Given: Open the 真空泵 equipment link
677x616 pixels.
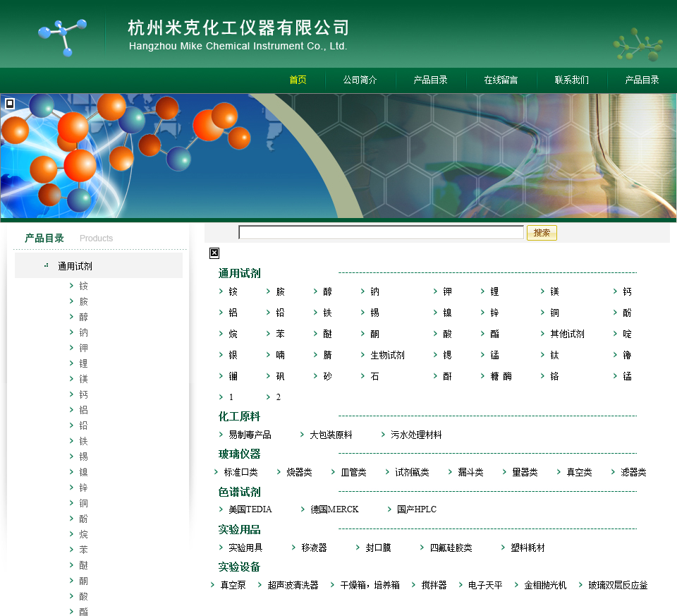Looking at the screenshot, I should 233,586.
